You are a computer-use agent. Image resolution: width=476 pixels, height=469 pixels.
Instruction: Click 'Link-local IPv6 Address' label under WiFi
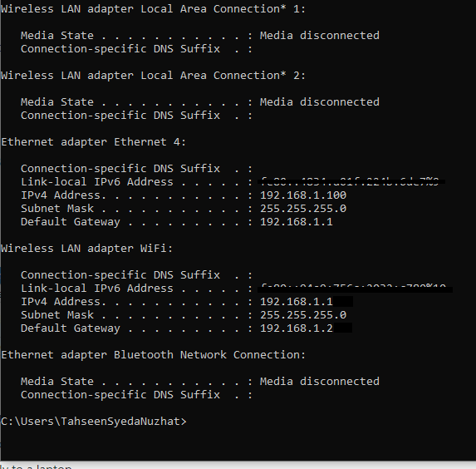coord(97,289)
